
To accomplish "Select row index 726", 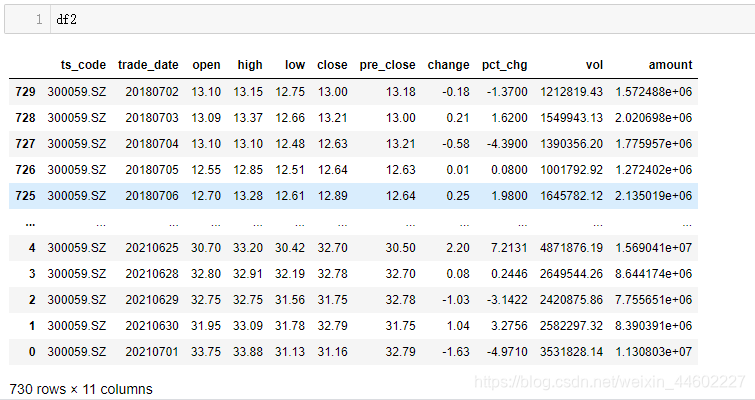I will (x=25, y=169).
